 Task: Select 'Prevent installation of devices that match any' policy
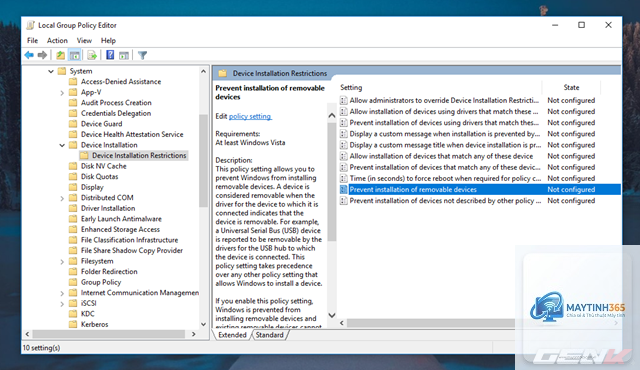click(445, 167)
